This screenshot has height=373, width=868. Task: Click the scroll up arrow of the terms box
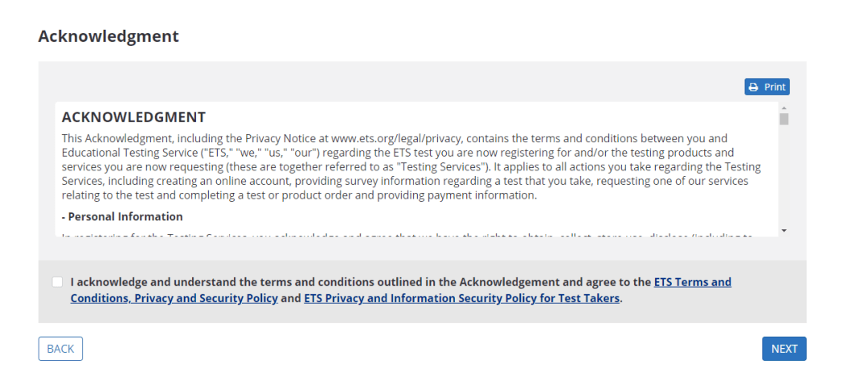pos(784,108)
